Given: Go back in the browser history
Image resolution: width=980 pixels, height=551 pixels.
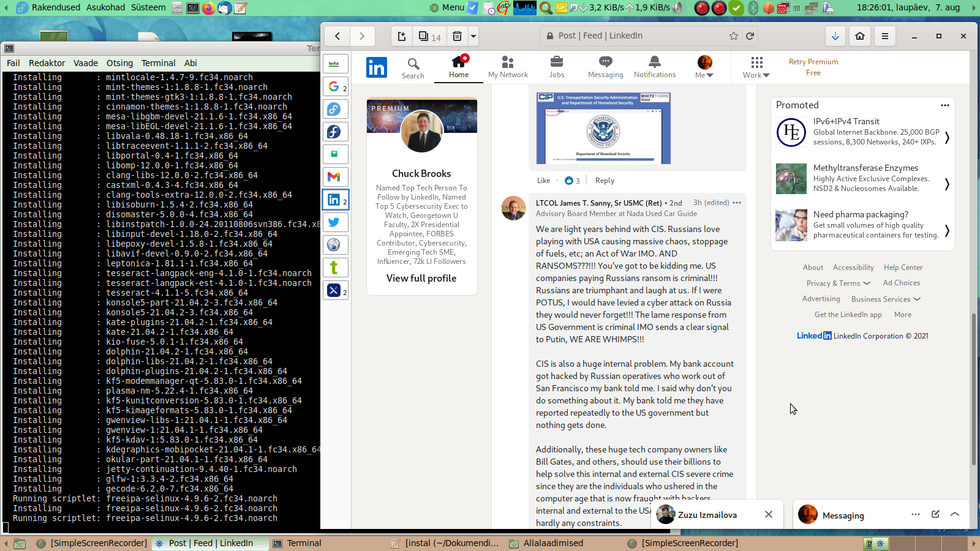Looking at the screenshot, I should pos(337,36).
